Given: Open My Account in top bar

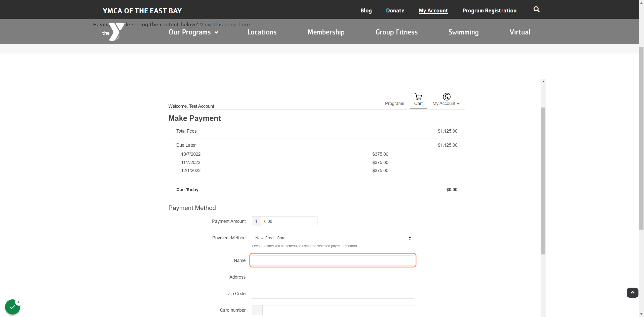Looking at the screenshot, I should 433,11.
